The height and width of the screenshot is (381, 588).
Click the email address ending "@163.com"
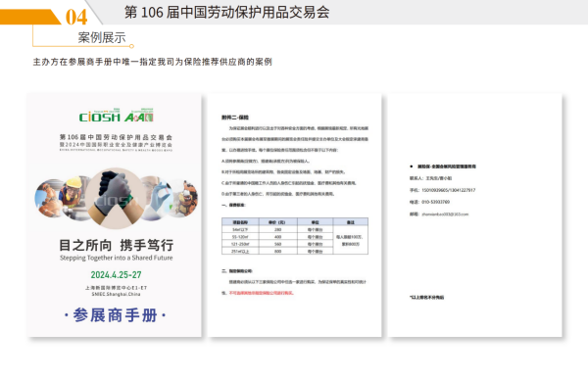tap(445, 214)
